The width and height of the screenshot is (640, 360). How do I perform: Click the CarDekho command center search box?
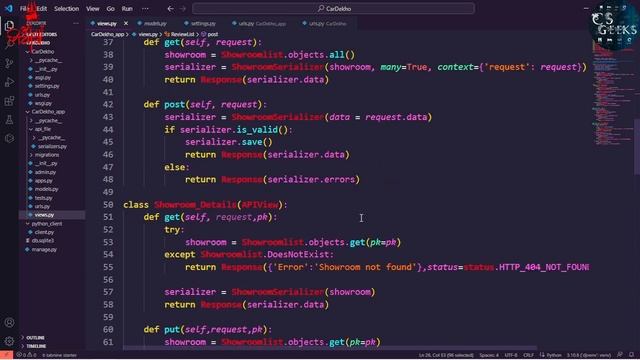333,9
